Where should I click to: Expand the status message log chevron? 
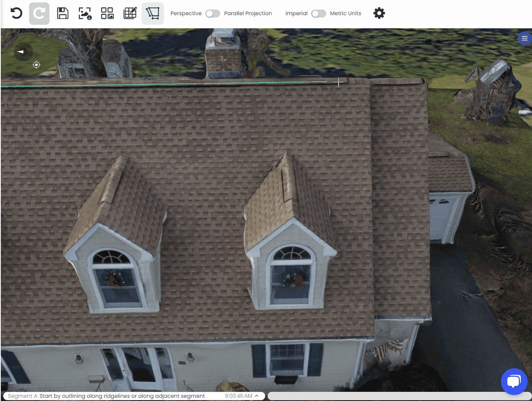tap(257, 396)
